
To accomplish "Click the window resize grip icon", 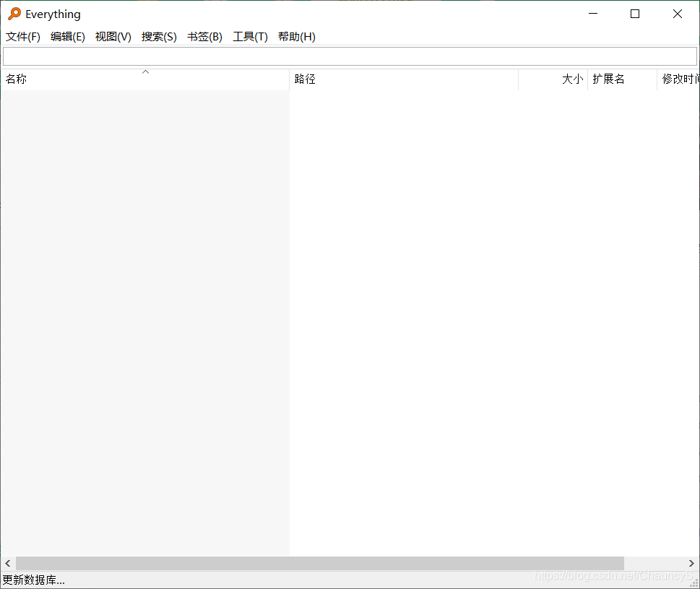I will click(x=694, y=583).
